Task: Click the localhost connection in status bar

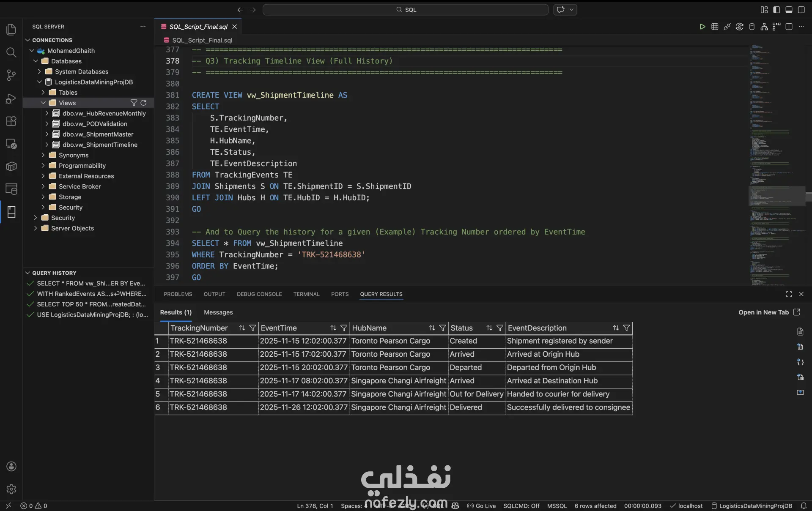Action: 686,506
